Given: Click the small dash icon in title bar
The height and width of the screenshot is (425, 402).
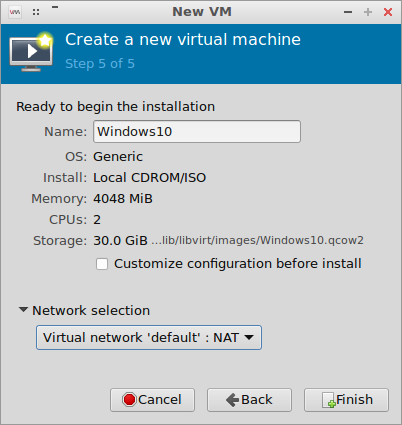Looking at the screenshot, I should [55, 7].
